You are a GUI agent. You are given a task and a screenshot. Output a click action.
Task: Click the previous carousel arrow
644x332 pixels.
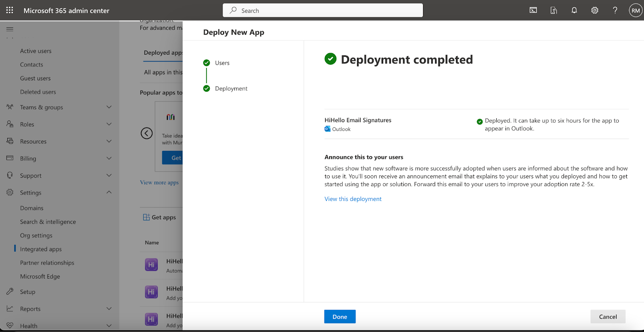click(147, 133)
